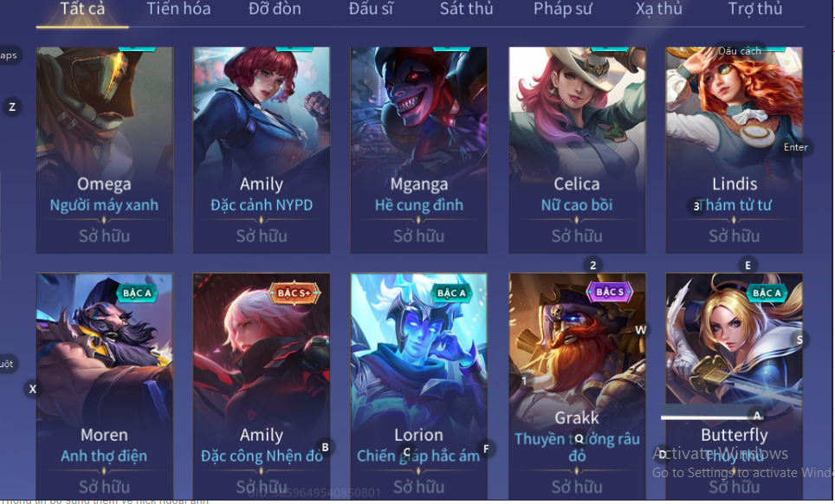The height and width of the screenshot is (504, 835).
Task: Open the Đấu sĩ tab
Action: pyautogui.click(x=371, y=9)
